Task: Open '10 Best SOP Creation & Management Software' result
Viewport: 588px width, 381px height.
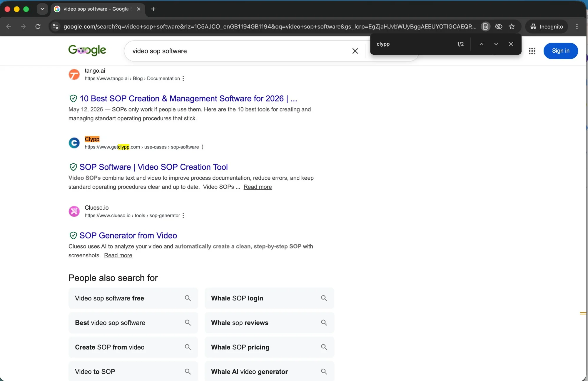Action: pos(188,98)
